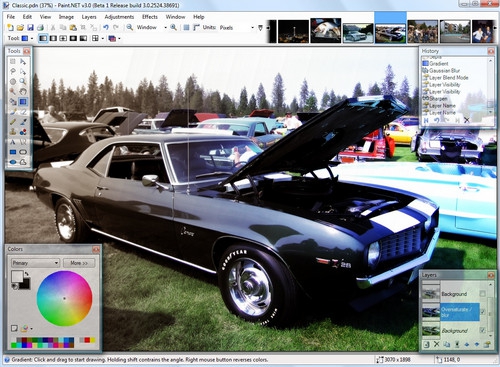The width and height of the screenshot is (500, 367).
Task: Select the Clone Stamp tool
Action: pos(13,132)
